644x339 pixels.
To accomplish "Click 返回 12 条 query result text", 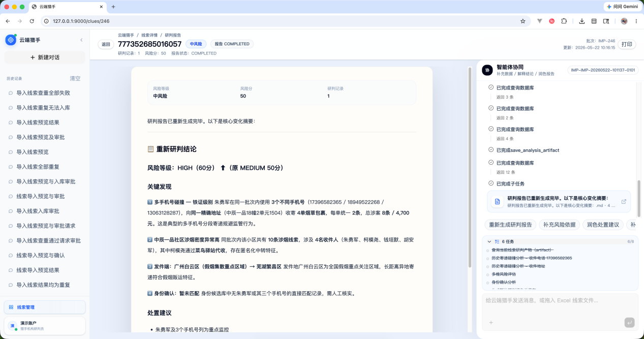I will pos(506,172).
